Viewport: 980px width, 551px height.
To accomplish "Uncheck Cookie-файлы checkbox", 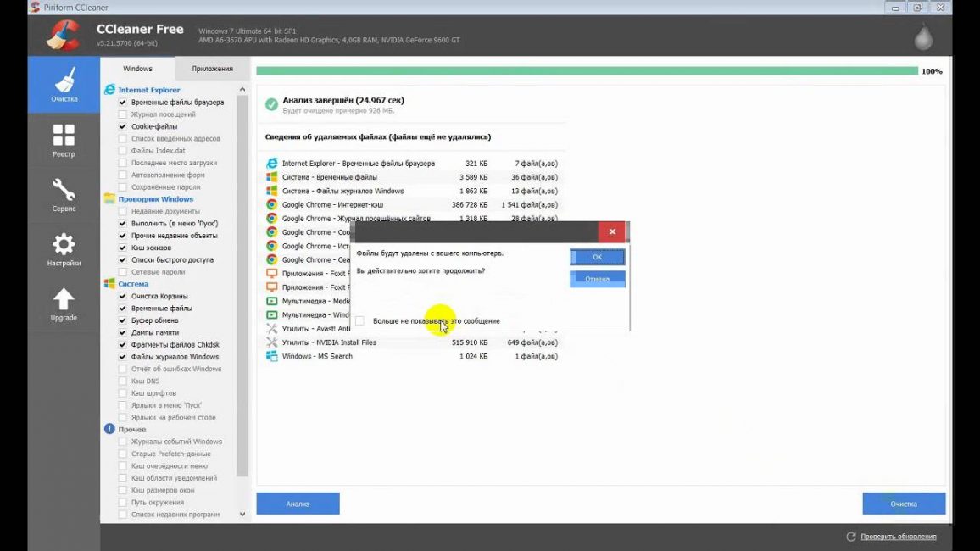I will click(x=122, y=126).
